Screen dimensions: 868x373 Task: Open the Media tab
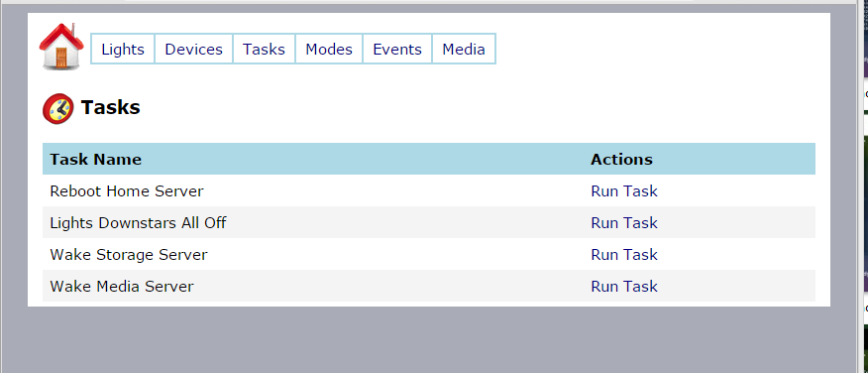(464, 50)
